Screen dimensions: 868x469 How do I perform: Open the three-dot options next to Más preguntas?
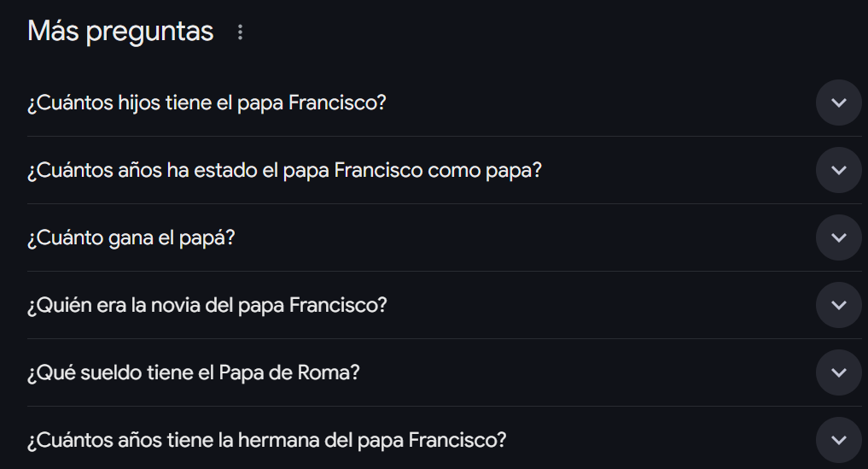(x=240, y=32)
